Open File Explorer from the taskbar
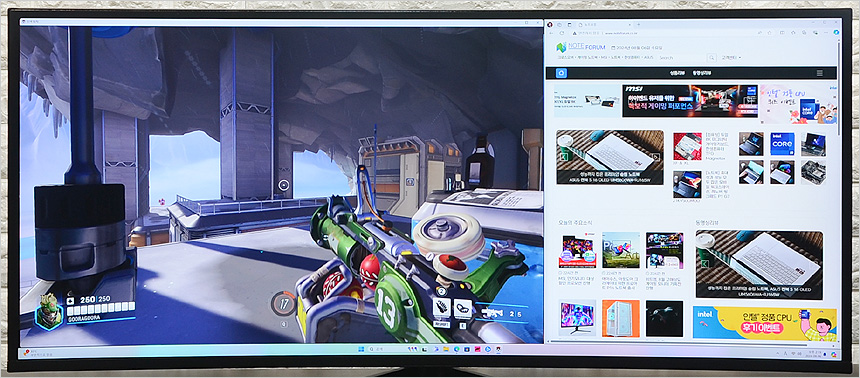The image size is (860, 378). point(446,349)
